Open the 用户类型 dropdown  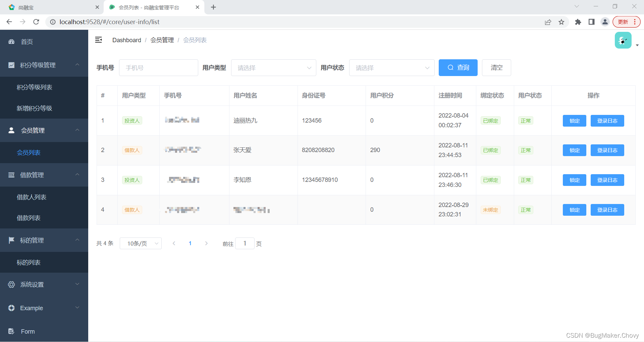(x=273, y=67)
